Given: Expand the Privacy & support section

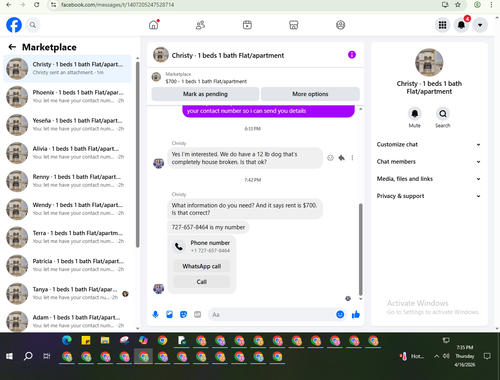Looking at the screenshot, I should [429, 196].
